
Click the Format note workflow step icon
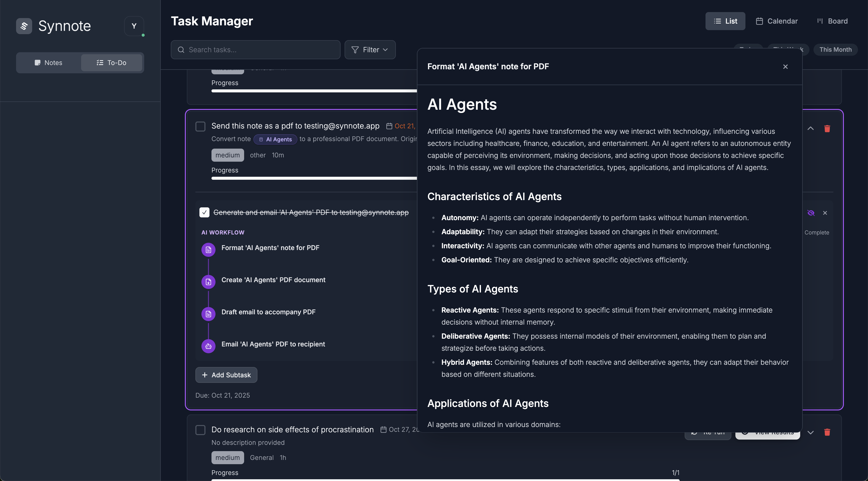pos(208,250)
